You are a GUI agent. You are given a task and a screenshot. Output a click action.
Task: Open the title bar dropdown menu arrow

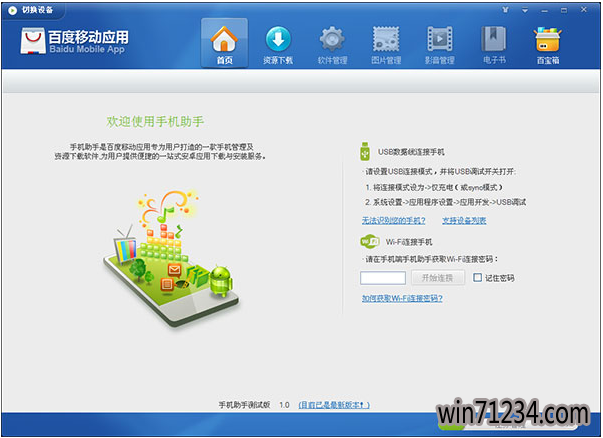[x=525, y=10]
